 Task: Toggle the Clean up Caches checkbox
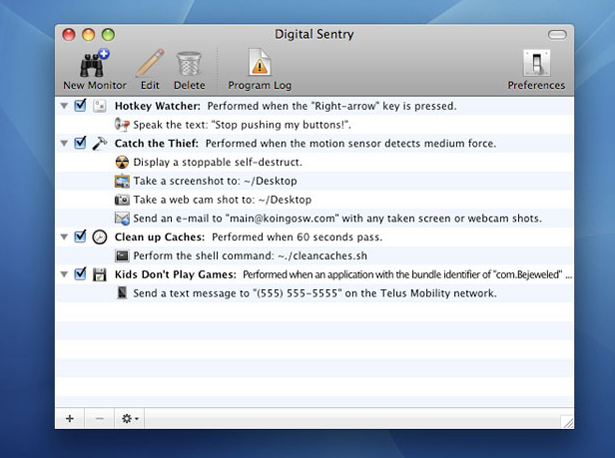[80, 236]
